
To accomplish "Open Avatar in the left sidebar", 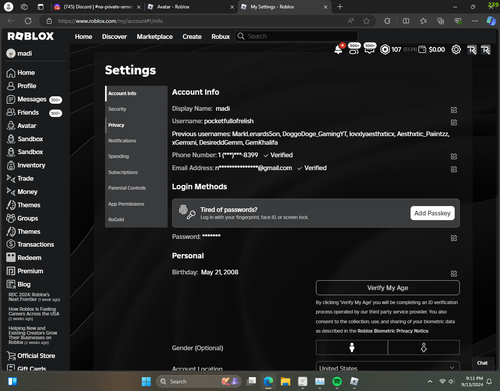I will coord(21,126).
